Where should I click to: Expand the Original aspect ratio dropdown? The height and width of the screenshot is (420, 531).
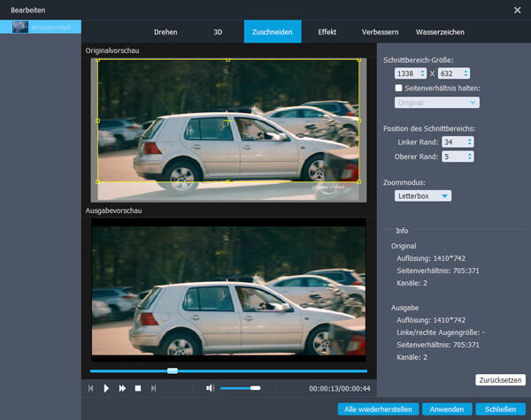point(437,103)
